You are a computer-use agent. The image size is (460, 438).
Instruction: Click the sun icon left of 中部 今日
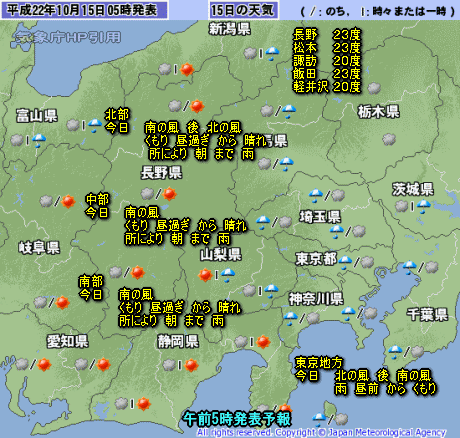click(68, 201)
